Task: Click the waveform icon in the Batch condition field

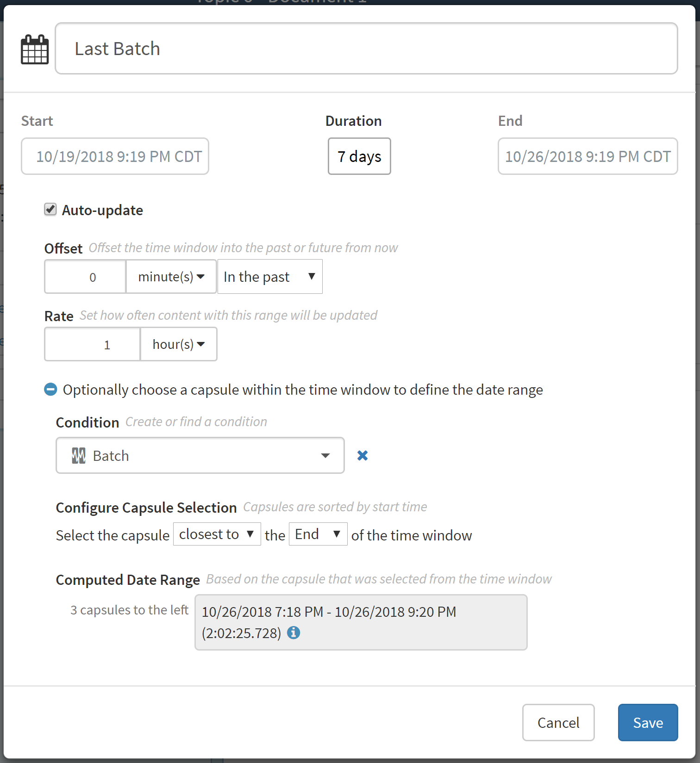Action: pos(79,456)
